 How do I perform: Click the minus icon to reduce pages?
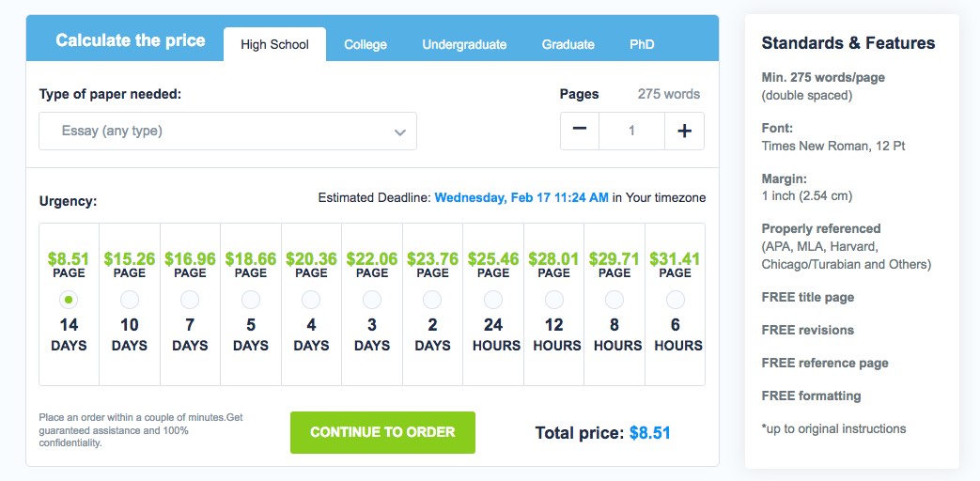click(580, 132)
